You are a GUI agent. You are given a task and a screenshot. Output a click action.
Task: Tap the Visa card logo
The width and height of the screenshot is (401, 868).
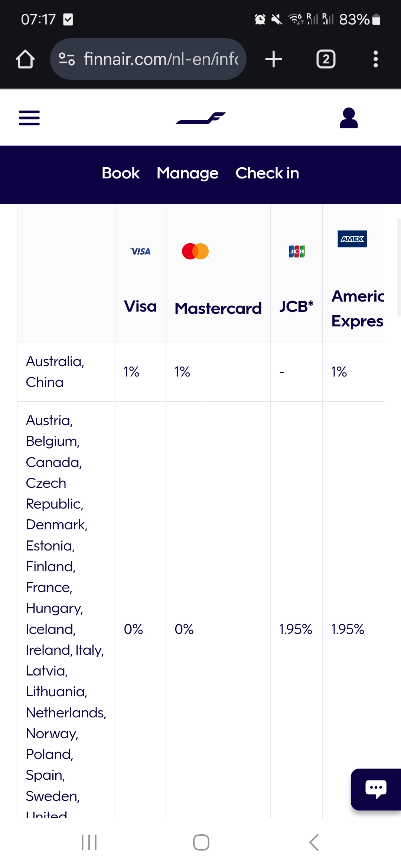tap(140, 251)
